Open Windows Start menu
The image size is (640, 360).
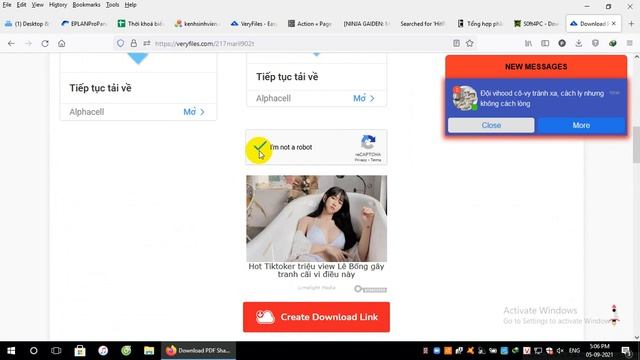[11, 351]
